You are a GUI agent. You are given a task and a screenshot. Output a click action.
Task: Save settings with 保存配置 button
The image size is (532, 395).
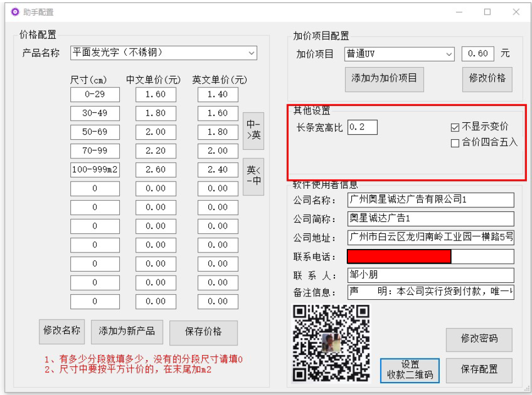coord(479,370)
